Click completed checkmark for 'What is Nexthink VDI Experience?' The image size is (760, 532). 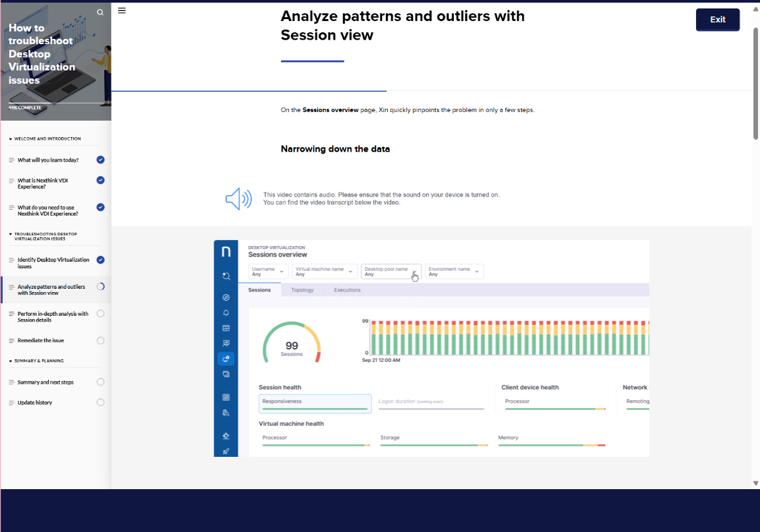coord(100,180)
